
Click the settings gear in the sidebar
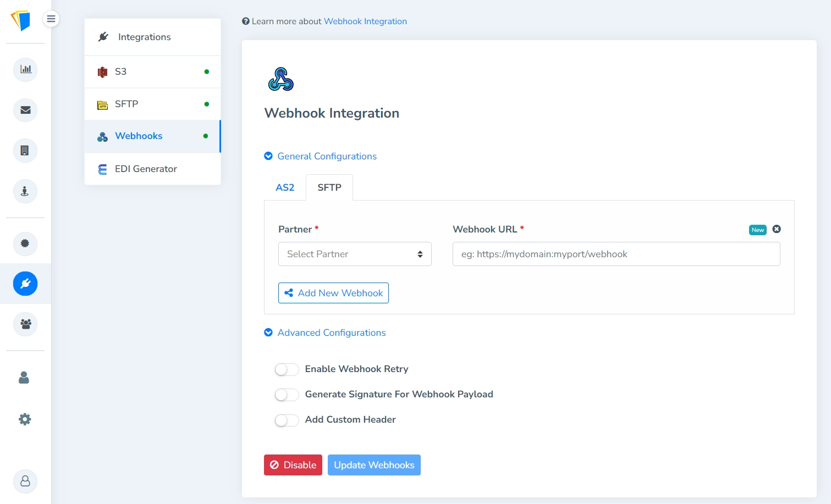(x=25, y=419)
